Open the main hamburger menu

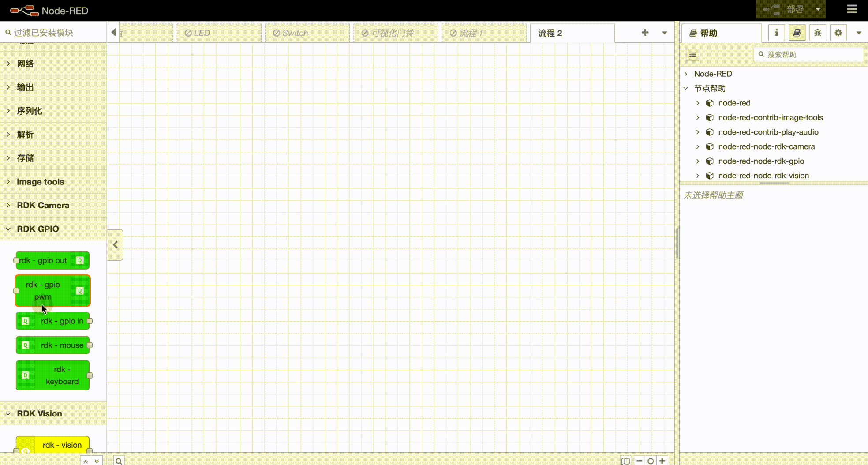tap(852, 9)
